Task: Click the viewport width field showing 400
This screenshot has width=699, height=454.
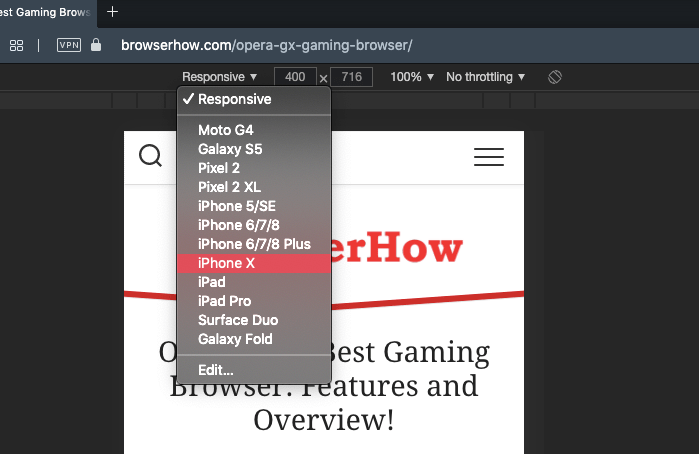Action: [294, 77]
